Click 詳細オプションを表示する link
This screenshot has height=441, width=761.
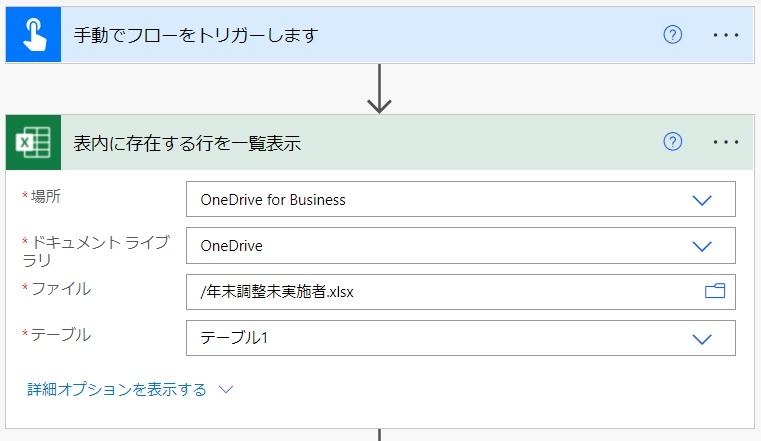(x=117, y=389)
